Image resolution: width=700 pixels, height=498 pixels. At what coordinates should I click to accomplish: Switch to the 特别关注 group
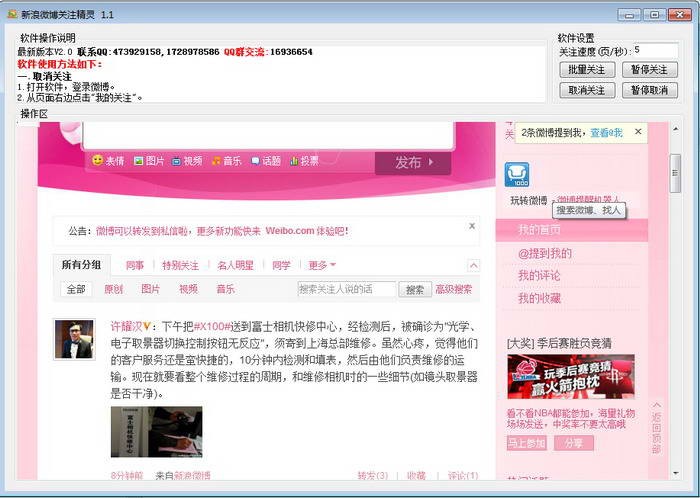coord(180,266)
